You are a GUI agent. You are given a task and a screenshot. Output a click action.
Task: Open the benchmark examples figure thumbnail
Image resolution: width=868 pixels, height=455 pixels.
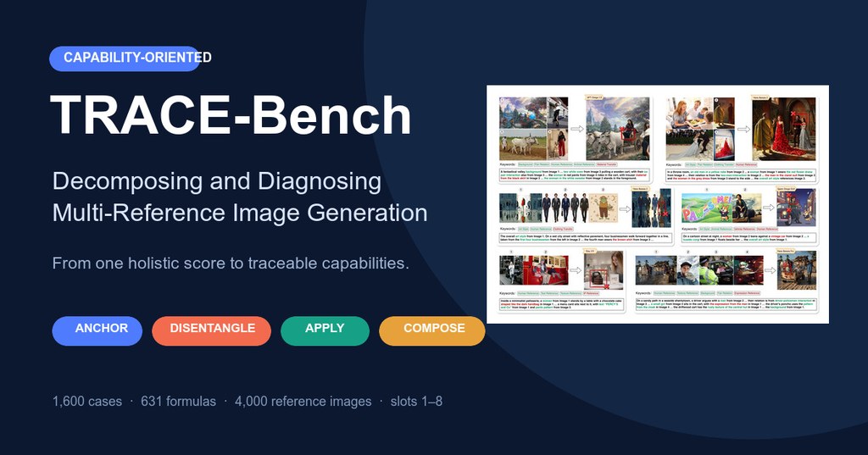point(658,204)
